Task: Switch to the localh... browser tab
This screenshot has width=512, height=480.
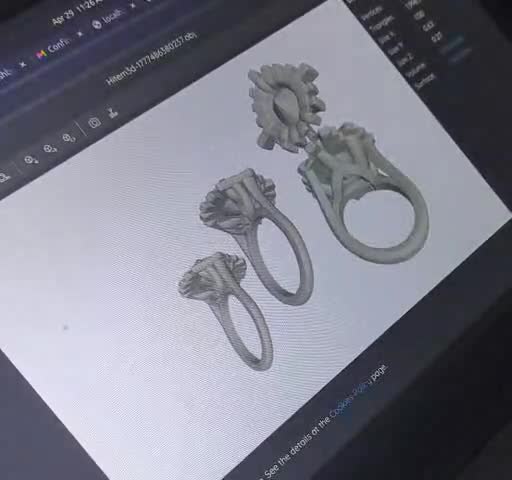Action: (108, 19)
